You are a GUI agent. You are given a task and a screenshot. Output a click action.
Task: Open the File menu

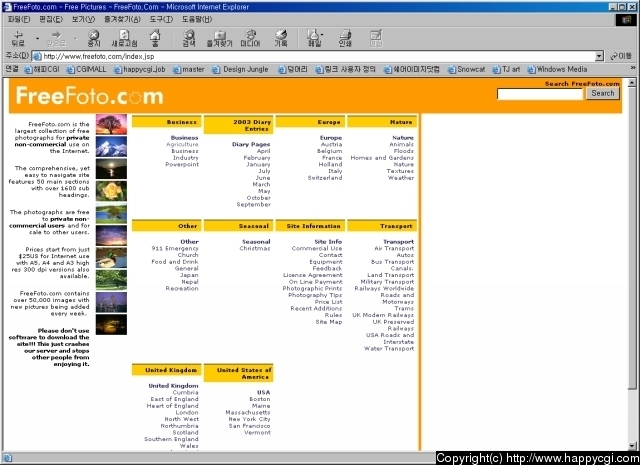click(19, 19)
